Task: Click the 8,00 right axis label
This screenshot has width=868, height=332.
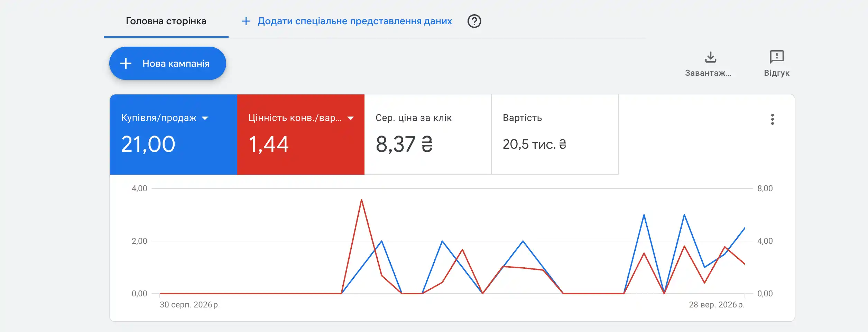Action: [x=765, y=188]
